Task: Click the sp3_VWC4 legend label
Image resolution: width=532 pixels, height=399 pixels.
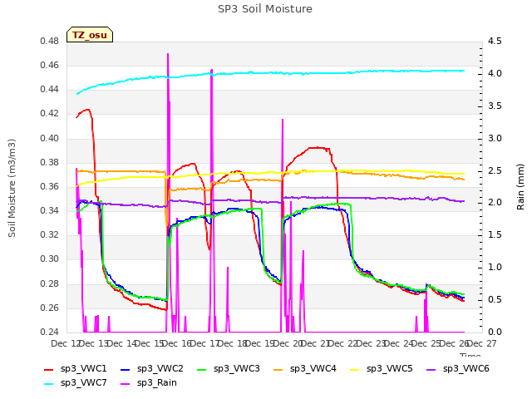Action: (x=313, y=368)
